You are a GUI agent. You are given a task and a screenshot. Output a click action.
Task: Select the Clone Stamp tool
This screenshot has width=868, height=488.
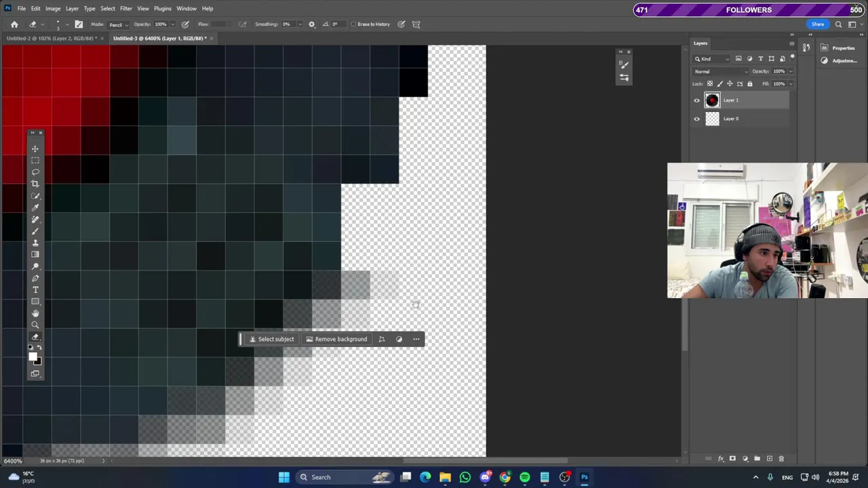coord(35,243)
